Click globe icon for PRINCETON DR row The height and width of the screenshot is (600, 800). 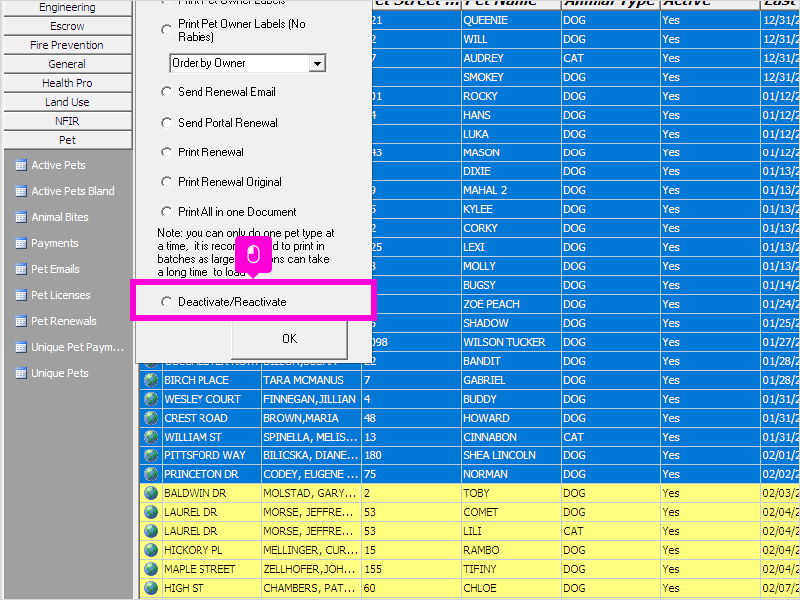(x=151, y=474)
